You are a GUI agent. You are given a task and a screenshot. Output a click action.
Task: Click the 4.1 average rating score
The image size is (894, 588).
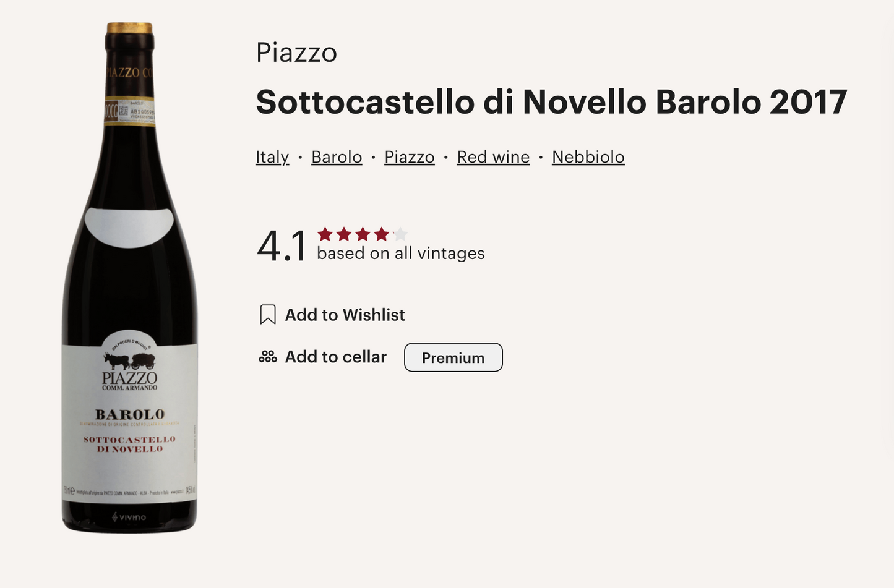[282, 245]
